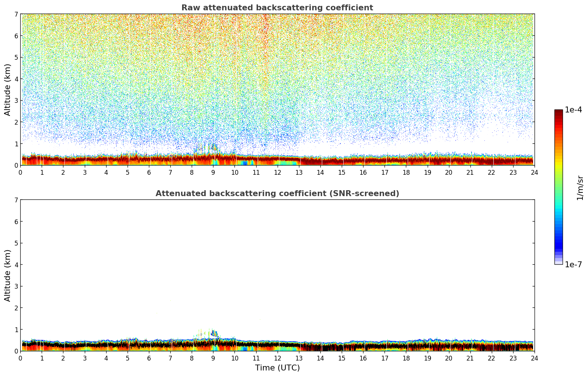588x376 pixels.
Task: Click time tick '15' under the raw plot
Action: click(342, 172)
